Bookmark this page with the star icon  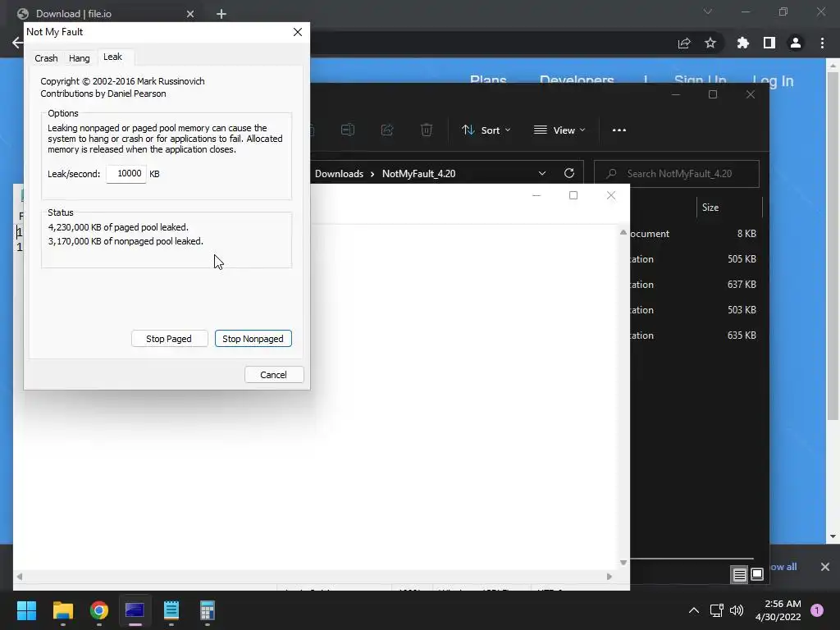pos(710,43)
